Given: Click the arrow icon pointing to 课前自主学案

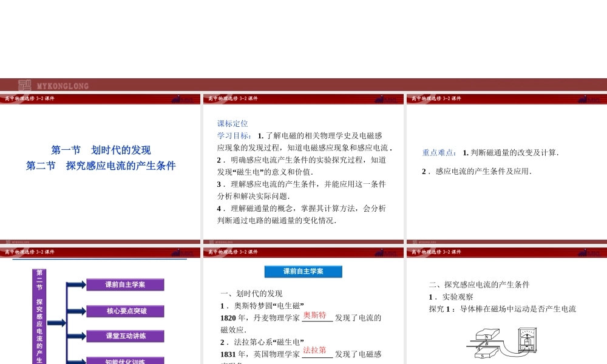Looking at the screenshot, I should (x=76, y=285).
